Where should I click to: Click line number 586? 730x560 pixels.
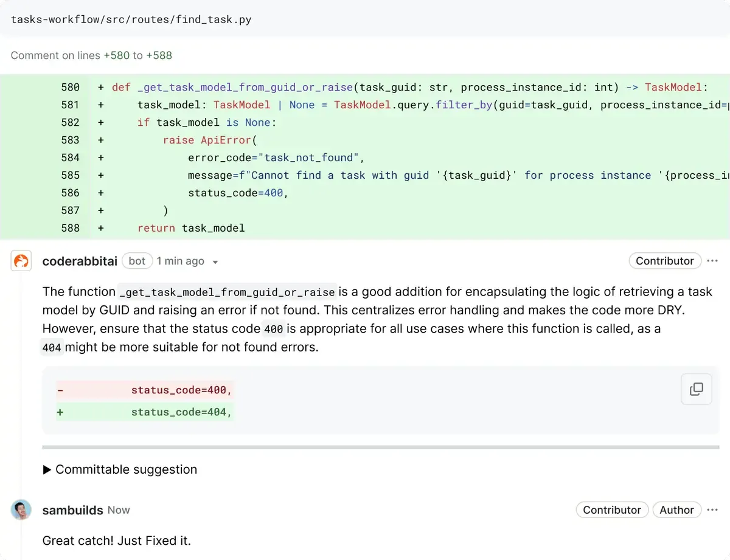pyautogui.click(x=71, y=193)
